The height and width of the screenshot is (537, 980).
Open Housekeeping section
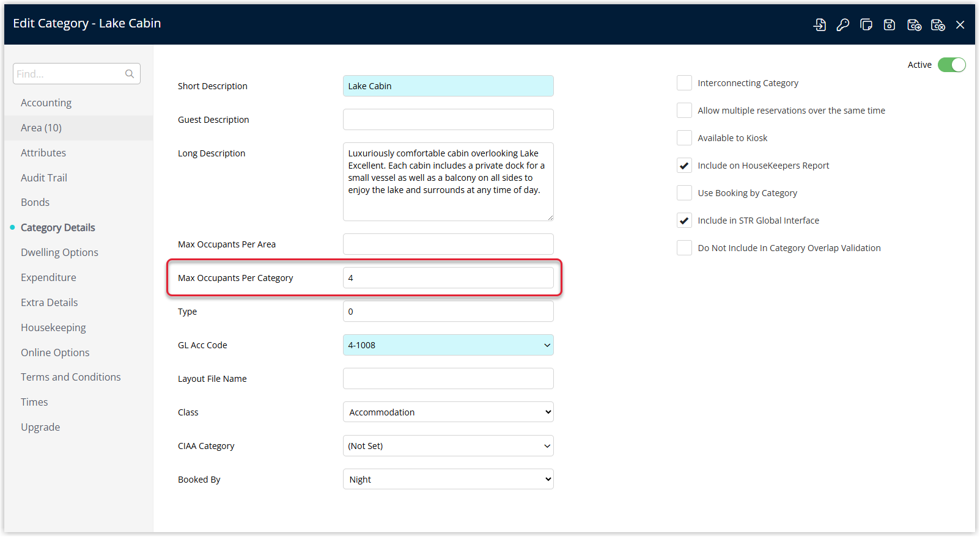click(x=53, y=327)
